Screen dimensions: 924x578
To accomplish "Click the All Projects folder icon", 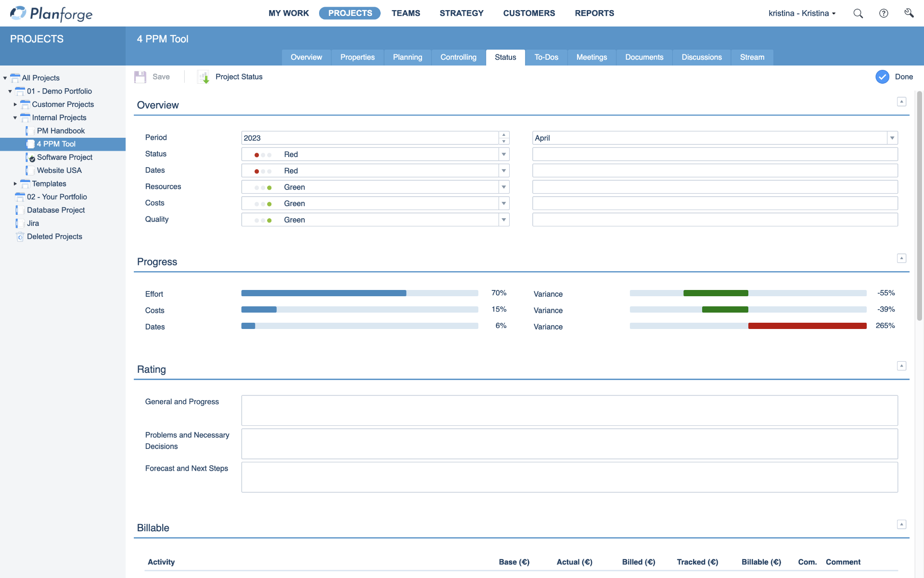I will pos(15,78).
